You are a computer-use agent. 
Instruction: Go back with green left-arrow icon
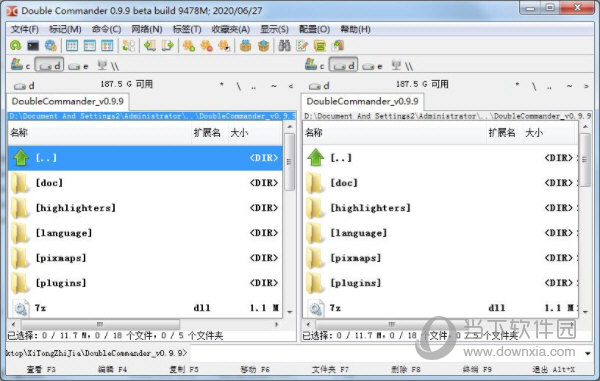[x=150, y=46]
